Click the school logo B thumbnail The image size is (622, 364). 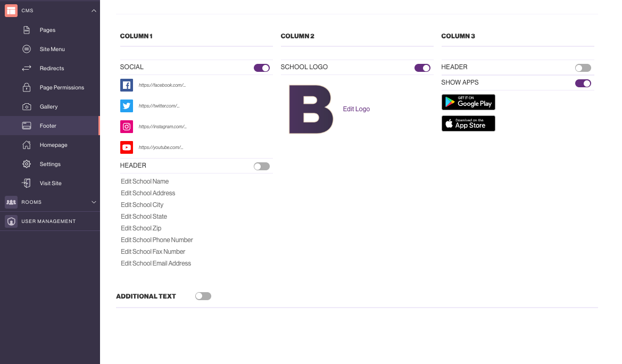311,109
